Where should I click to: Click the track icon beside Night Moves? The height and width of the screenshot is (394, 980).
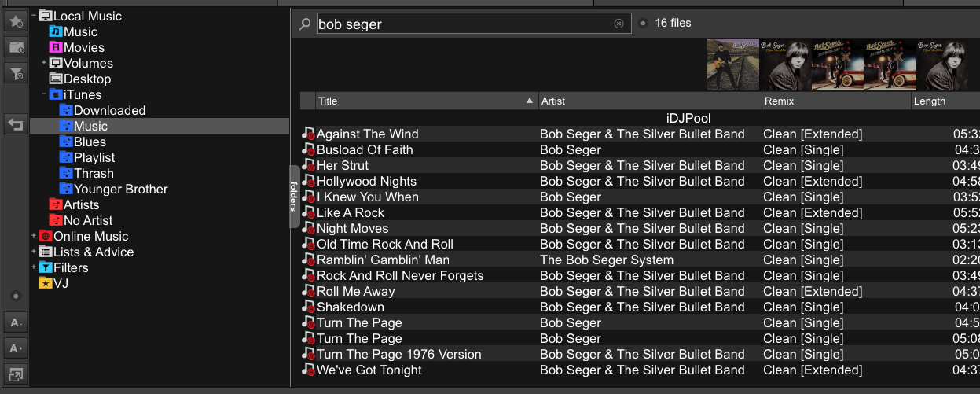(308, 228)
